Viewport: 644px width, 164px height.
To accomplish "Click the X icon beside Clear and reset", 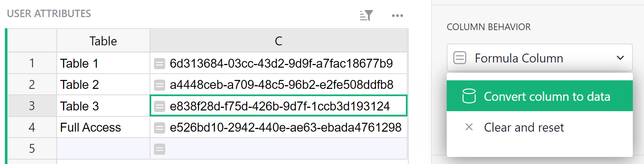I will tap(469, 127).
